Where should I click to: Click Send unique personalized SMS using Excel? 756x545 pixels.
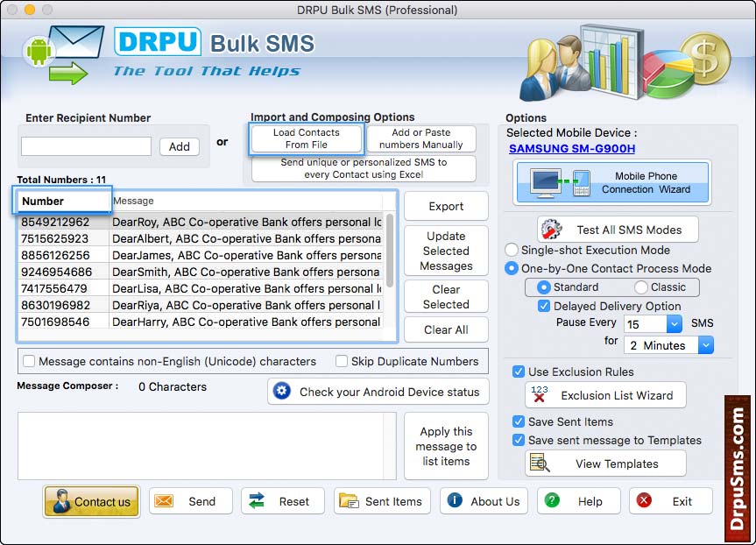pos(364,168)
